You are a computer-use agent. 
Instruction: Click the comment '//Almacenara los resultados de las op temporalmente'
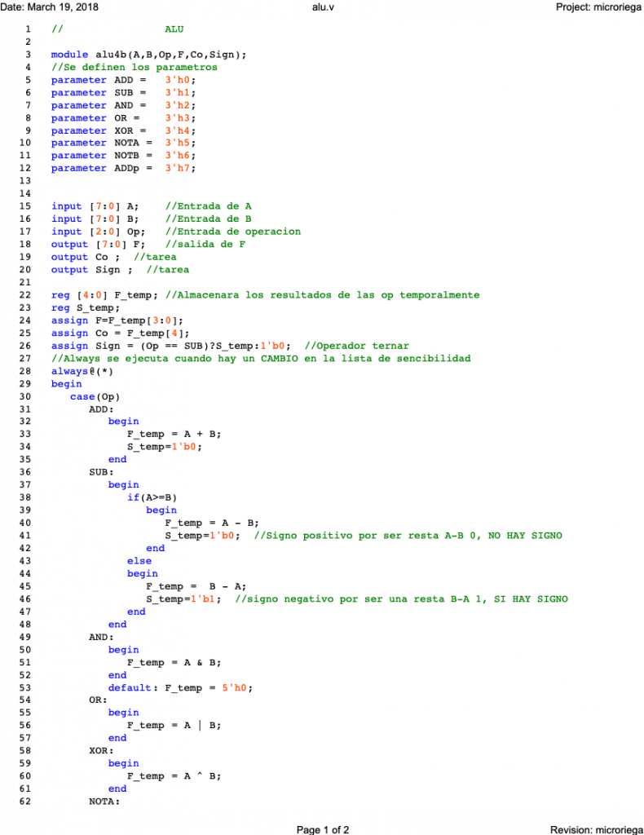[x=322, y=295]
